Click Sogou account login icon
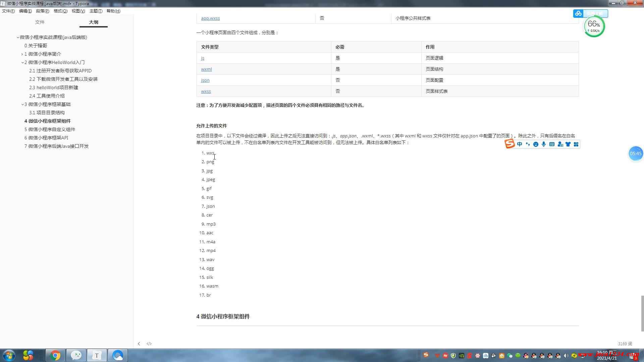Viewport: 644px width, 362px height. [x=560, y=144]
